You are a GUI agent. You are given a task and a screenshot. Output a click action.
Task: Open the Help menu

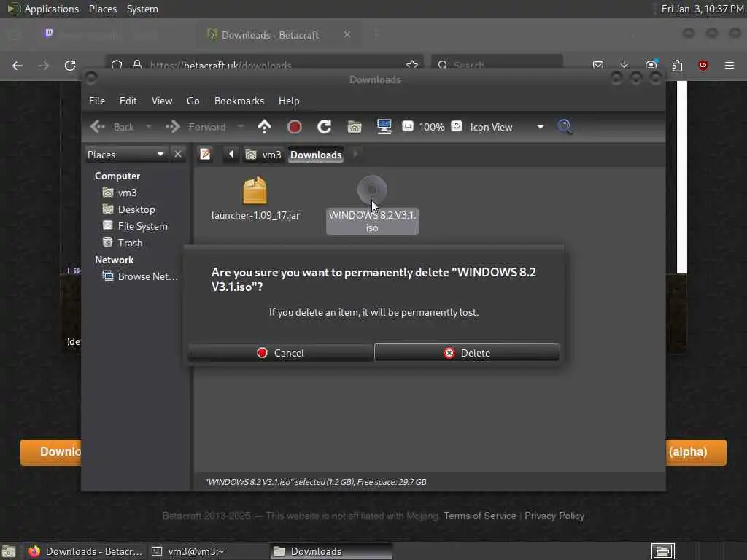(x=289, y=101)
